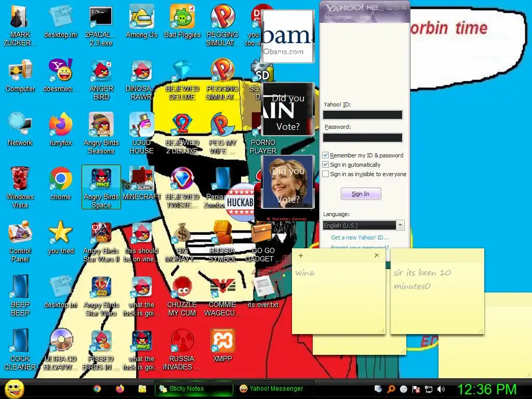The image size is (532, 399).
Task: Open the ULTRA CD BLOATW disc icon
Action: click(x=60, y=350)
